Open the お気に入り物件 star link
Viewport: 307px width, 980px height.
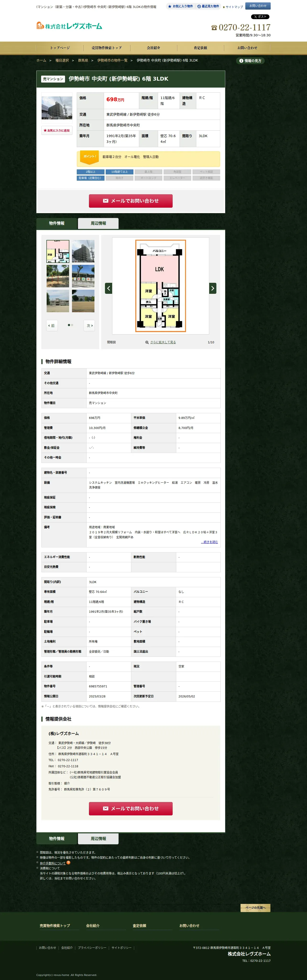coord(181,6)
